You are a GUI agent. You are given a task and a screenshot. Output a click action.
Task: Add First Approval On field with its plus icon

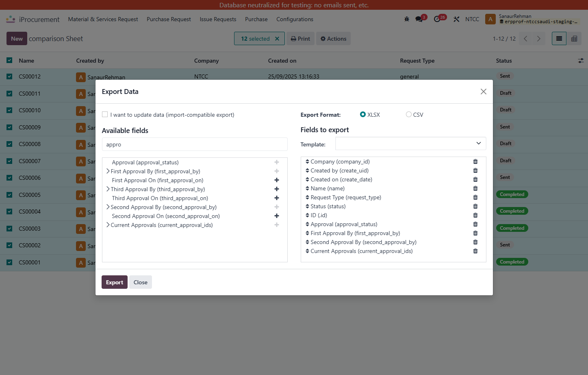(277, 180)
